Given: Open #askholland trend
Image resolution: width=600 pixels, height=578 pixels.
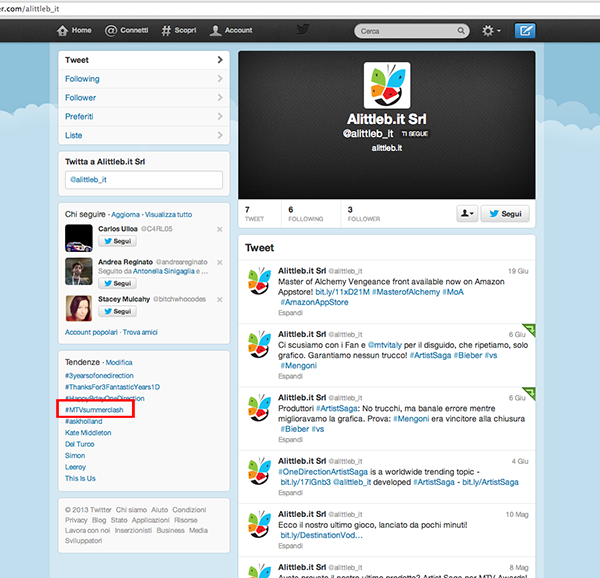Looking at the screenshot, I should tap(84, 422).
